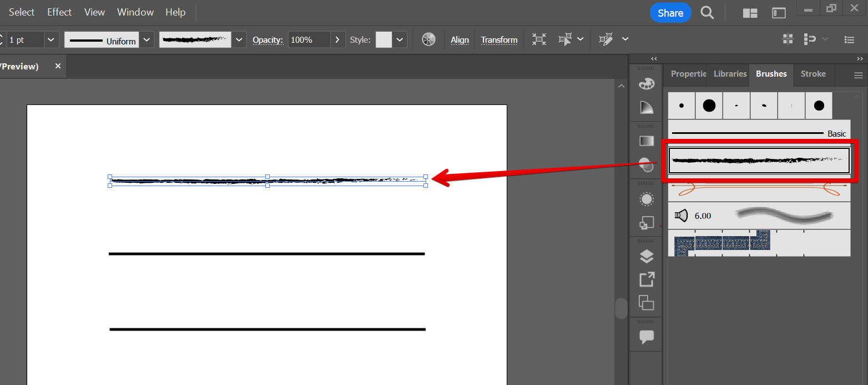
Task: Click the Opacity 100% input field
Action: point(309,40)
